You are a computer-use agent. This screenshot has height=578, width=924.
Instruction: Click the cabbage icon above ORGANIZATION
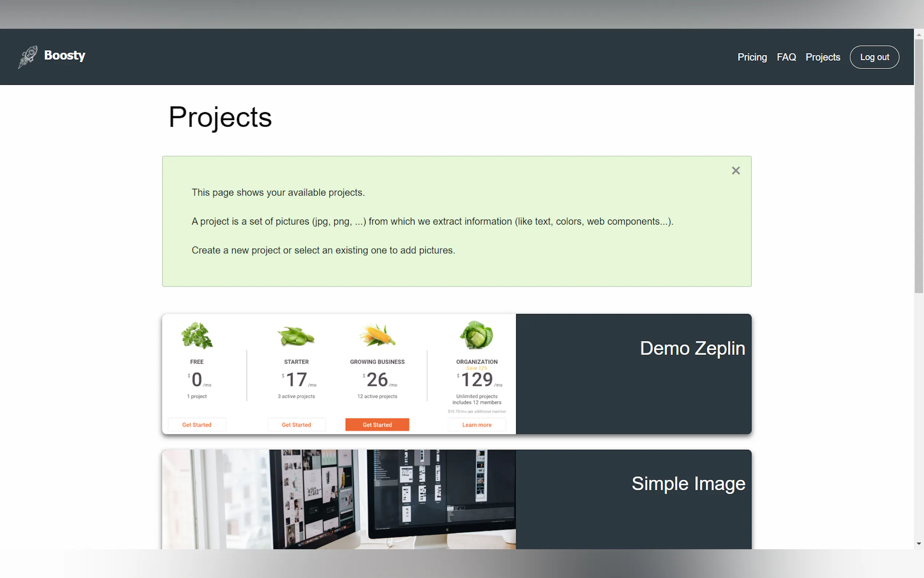coord(476,335)
